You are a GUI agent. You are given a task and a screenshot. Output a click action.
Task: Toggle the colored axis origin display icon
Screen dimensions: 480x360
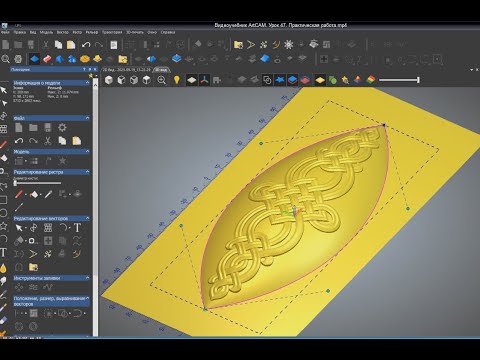[204, 80]
